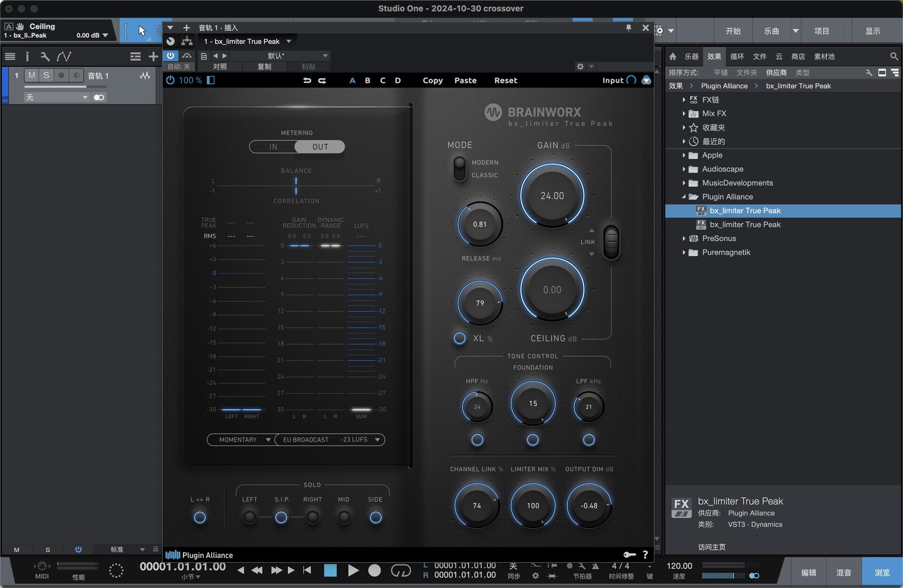Open the plugin help question mark
Viewport: 903px width, 588px height.
click(645, 555)
